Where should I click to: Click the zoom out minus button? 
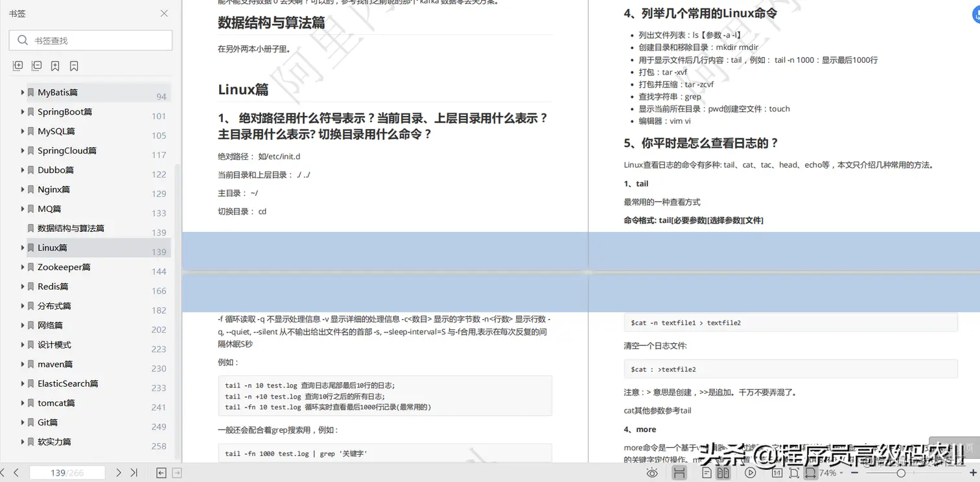coord(854,473)
